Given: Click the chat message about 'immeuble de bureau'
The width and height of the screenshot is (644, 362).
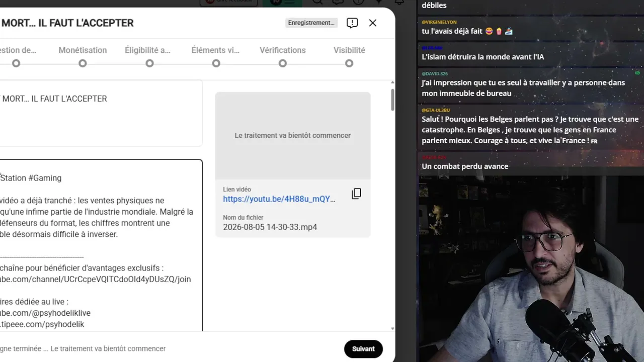Looking at the screenshot, I should [523, 88].
